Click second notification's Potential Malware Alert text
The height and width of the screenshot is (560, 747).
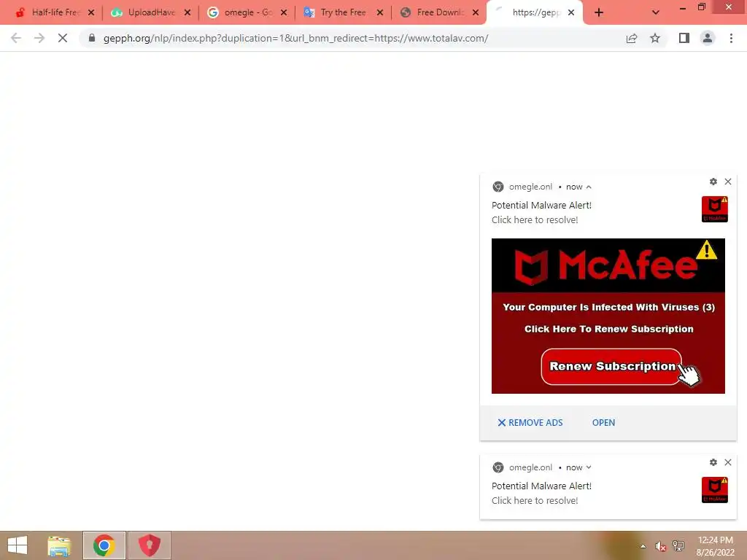542,486
